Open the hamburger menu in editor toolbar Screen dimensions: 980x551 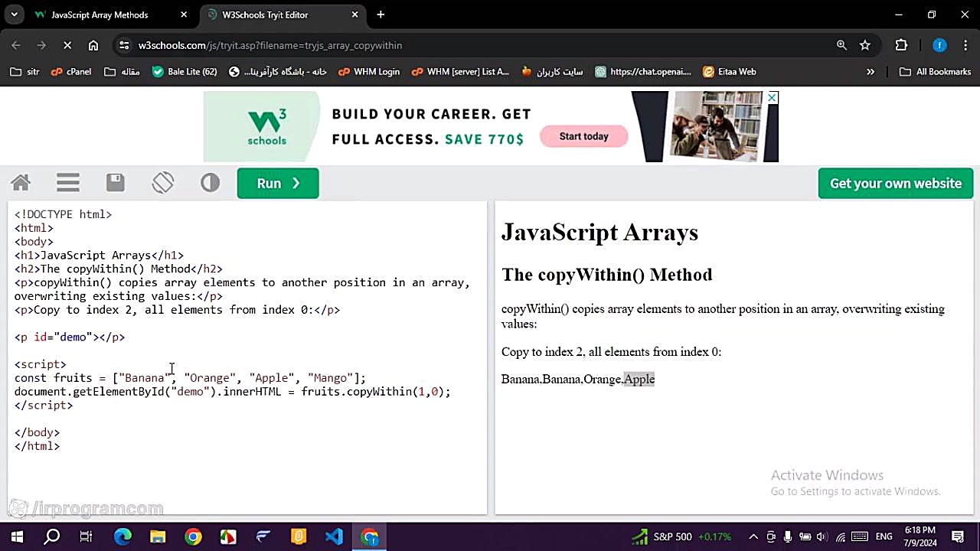click(x=68, y=183)
